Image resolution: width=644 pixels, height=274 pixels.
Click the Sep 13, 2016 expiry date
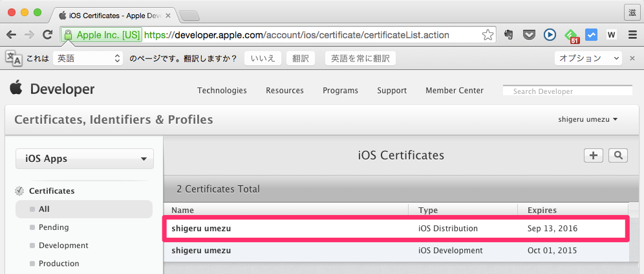[x=552, y=228]
